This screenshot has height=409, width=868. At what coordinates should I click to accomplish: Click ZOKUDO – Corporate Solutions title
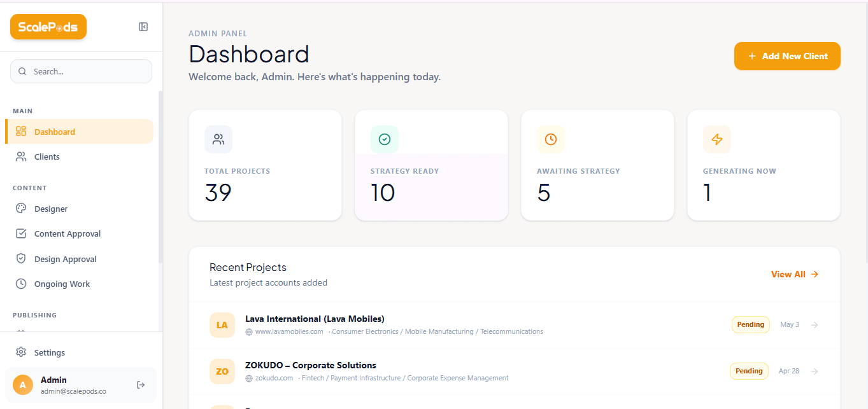311,365
